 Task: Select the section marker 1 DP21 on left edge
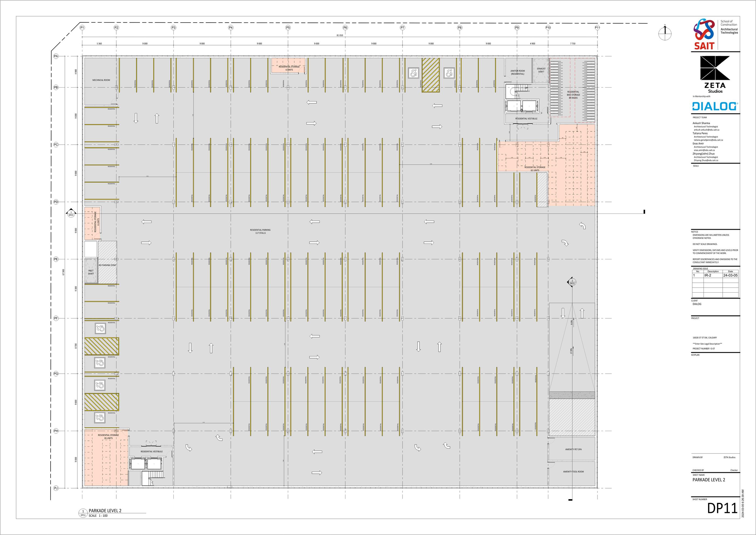tap(71, 214)
